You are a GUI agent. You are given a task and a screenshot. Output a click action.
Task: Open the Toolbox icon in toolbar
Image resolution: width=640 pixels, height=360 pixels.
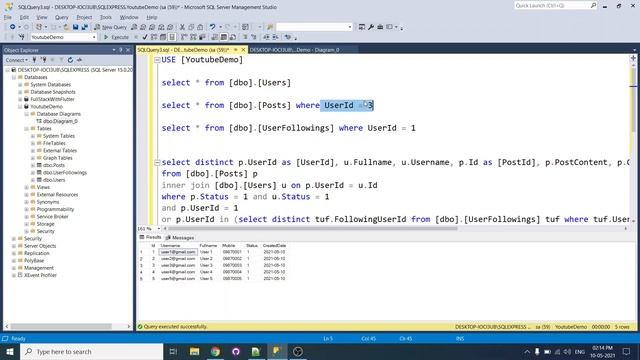[x=380, y=27]
